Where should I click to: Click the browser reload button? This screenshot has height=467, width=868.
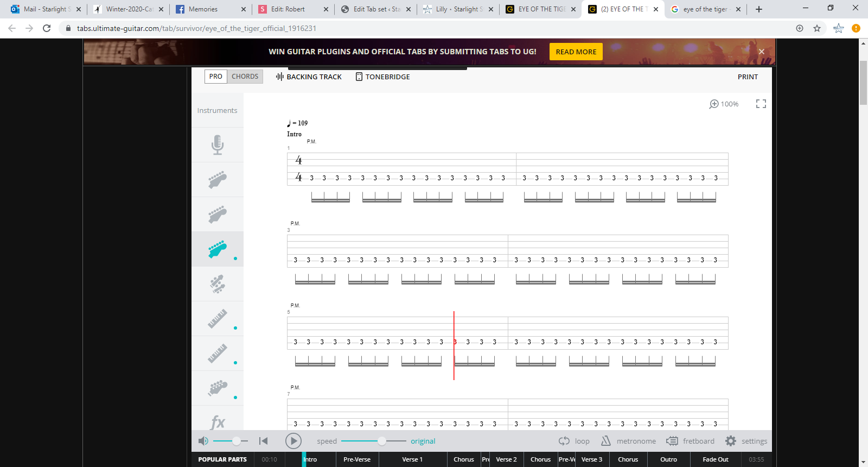(47, 28)
